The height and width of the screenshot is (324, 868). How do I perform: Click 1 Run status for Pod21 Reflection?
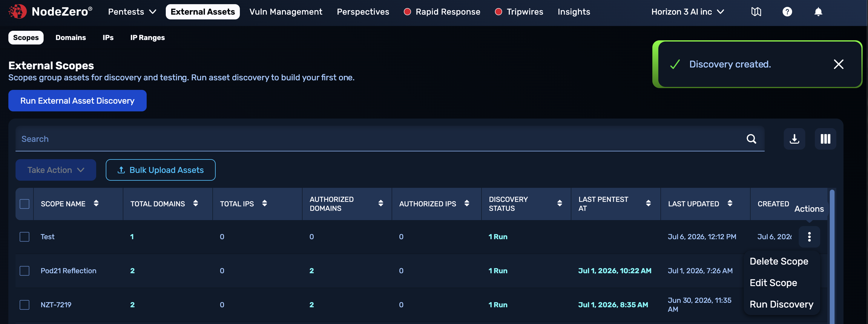(498, 271)
